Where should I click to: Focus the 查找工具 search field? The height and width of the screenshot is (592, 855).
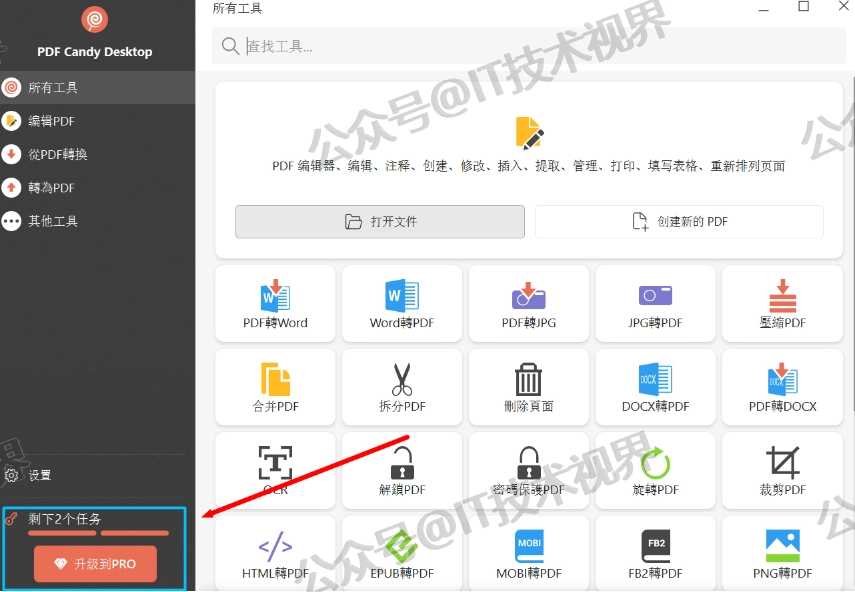coord(528,46)
